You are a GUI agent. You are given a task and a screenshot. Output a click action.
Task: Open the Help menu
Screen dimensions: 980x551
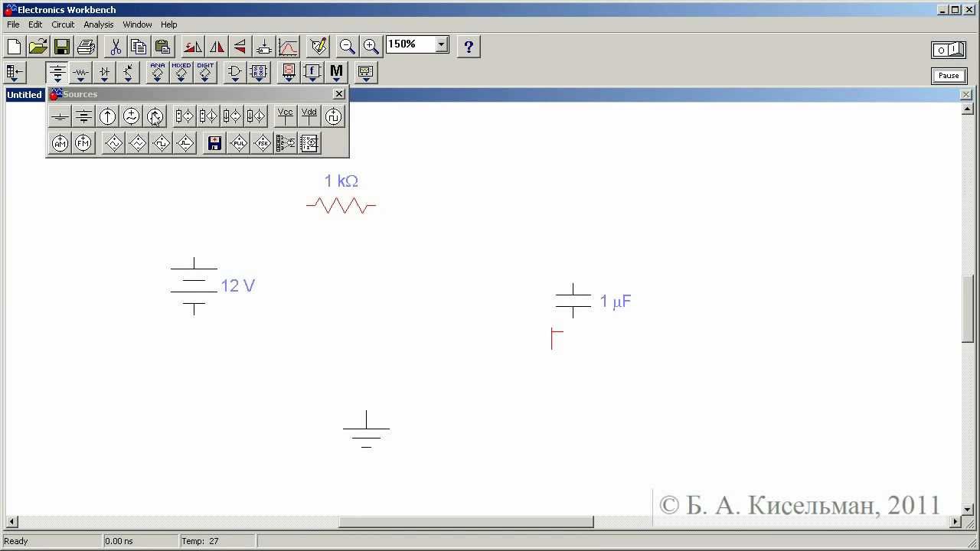[x=169, y=24]
